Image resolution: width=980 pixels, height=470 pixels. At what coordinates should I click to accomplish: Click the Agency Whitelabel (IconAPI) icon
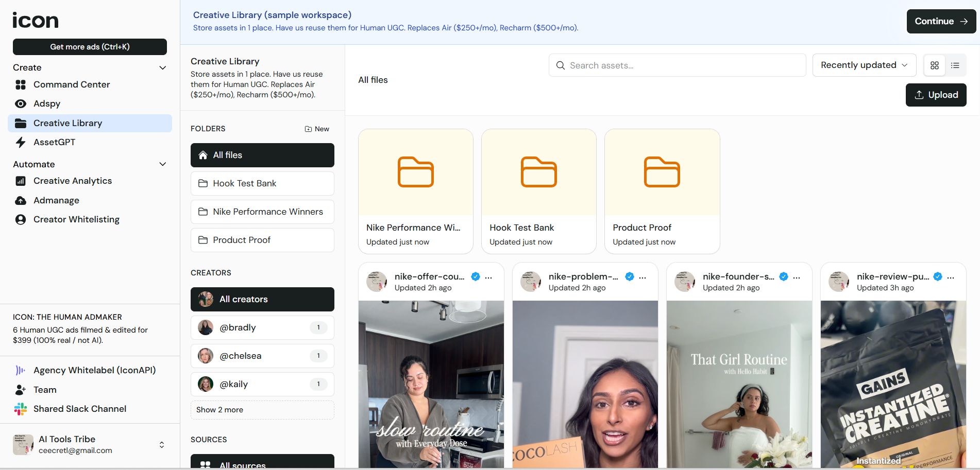coord(21,370)
